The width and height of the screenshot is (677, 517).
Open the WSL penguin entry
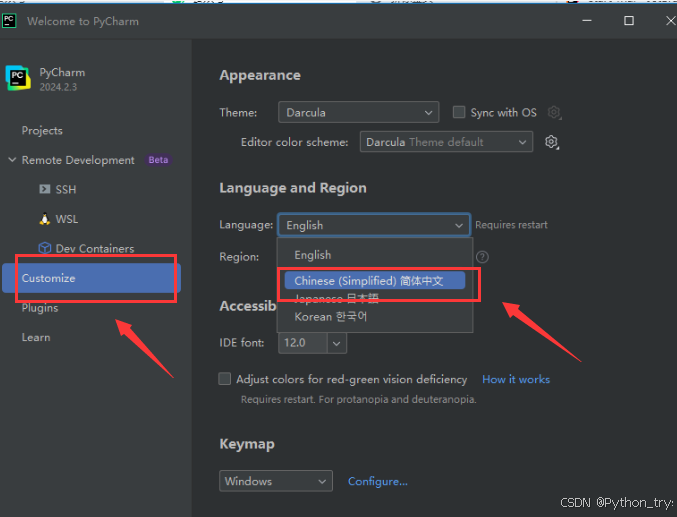point(59,219)
